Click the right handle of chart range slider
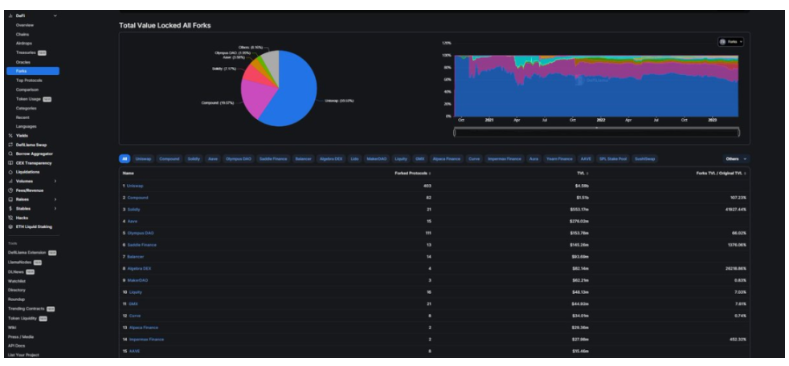Screen dimensions: 789x366 (739, 132)
